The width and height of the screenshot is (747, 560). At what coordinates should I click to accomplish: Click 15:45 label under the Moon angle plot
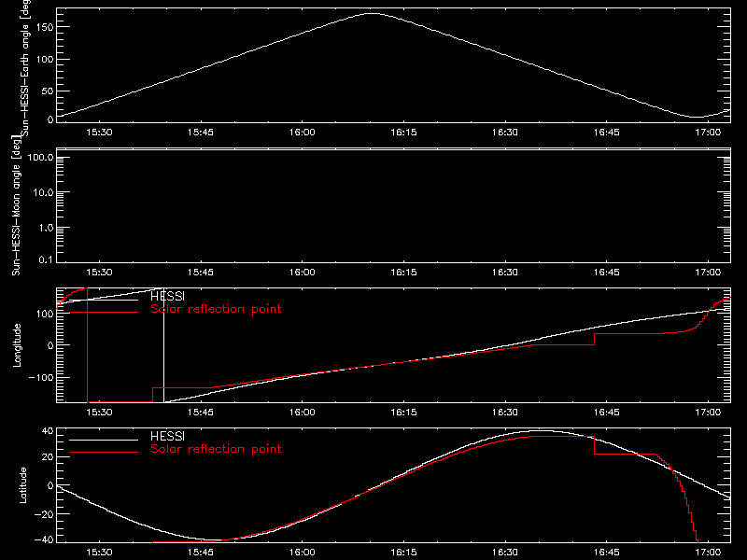[201, 273]
